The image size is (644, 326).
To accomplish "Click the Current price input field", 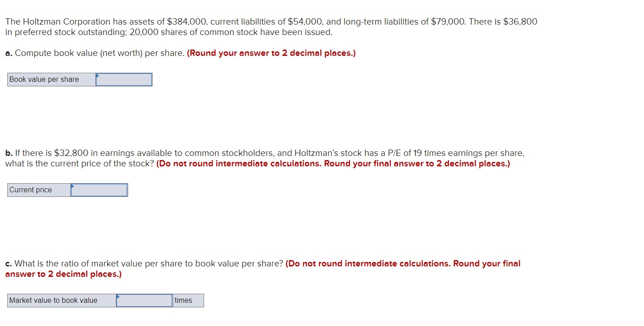I will click(99, 190).
